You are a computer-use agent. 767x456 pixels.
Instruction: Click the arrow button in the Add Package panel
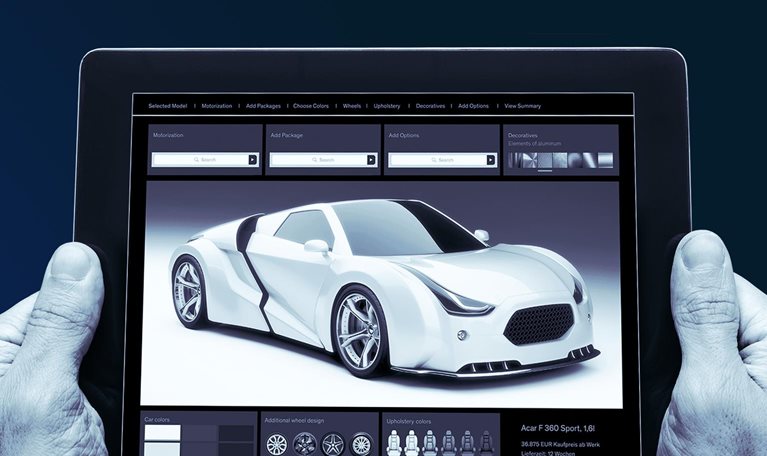pos(371,160)
